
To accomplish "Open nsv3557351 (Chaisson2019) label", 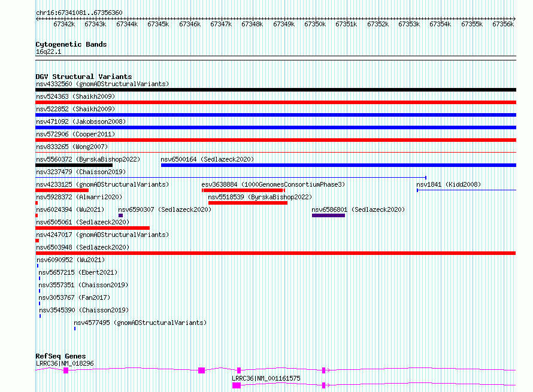I will [83, 285].
